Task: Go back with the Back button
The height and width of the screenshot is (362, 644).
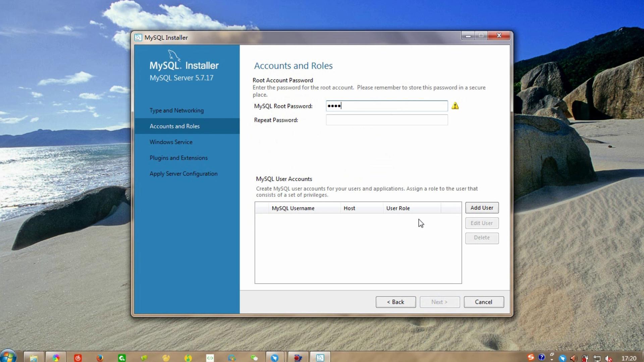Action: pyautogui.click(x=396, y=302)
